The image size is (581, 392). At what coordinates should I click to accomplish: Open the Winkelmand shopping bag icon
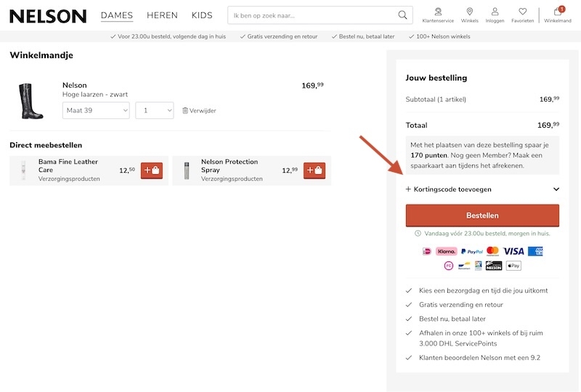pyautogui.click(x=558, y=12)
